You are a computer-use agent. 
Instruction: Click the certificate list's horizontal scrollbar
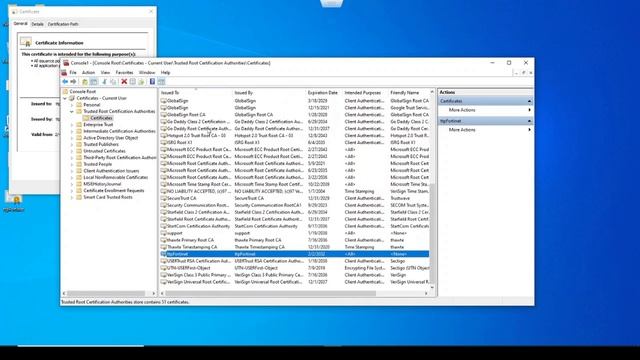(270, 293)
